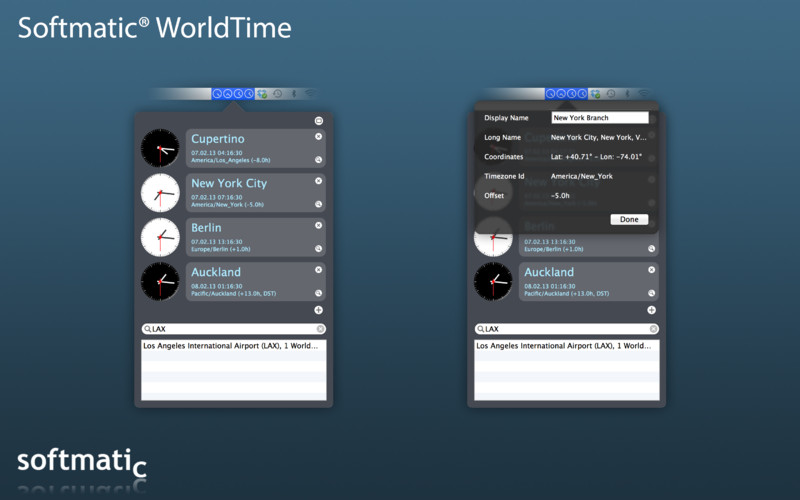Viewport: 800px width, 500px height.
Task: Remove the Cupertino clock entry
Action: pyautogui.click(x=318, y=136)
